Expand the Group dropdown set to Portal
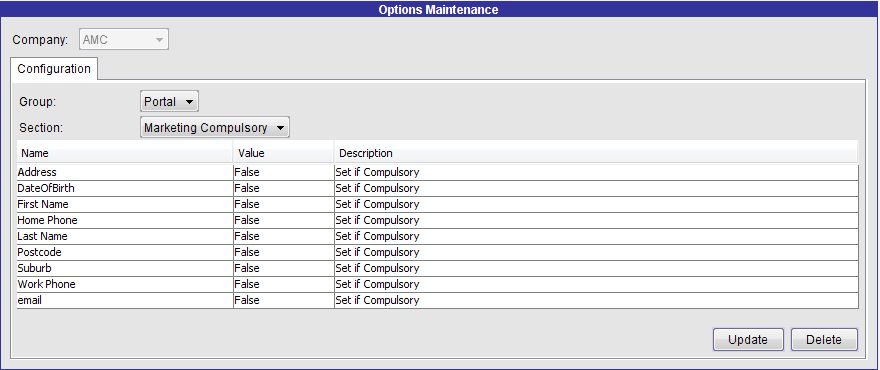 (x=169, y=102)
